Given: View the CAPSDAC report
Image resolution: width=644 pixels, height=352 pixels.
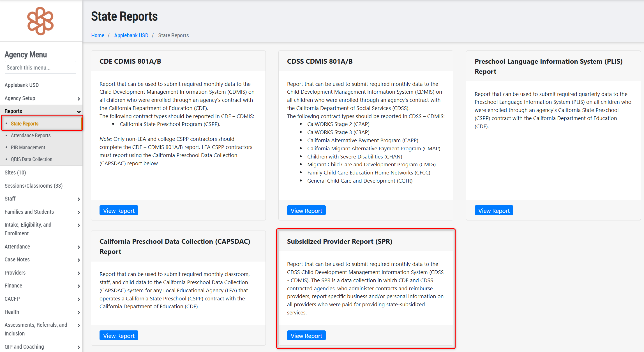Looking at the screenshot, I should 119,336.
